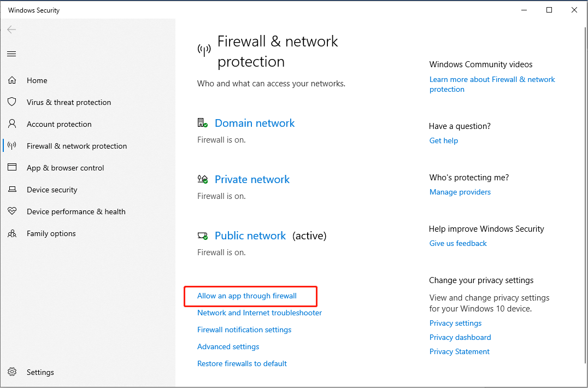Open Firewall notification settings
588x388 pixels.
click(x=244, y=330)
